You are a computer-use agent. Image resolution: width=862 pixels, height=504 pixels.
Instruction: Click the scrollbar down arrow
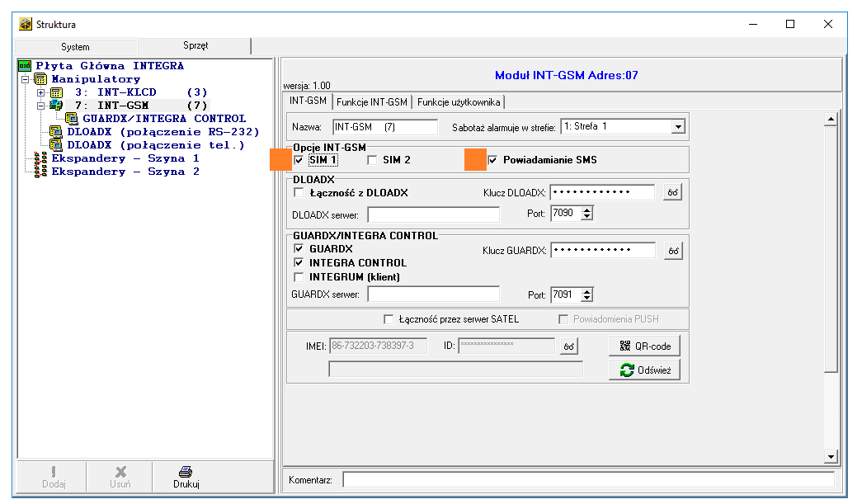[831, 456]
